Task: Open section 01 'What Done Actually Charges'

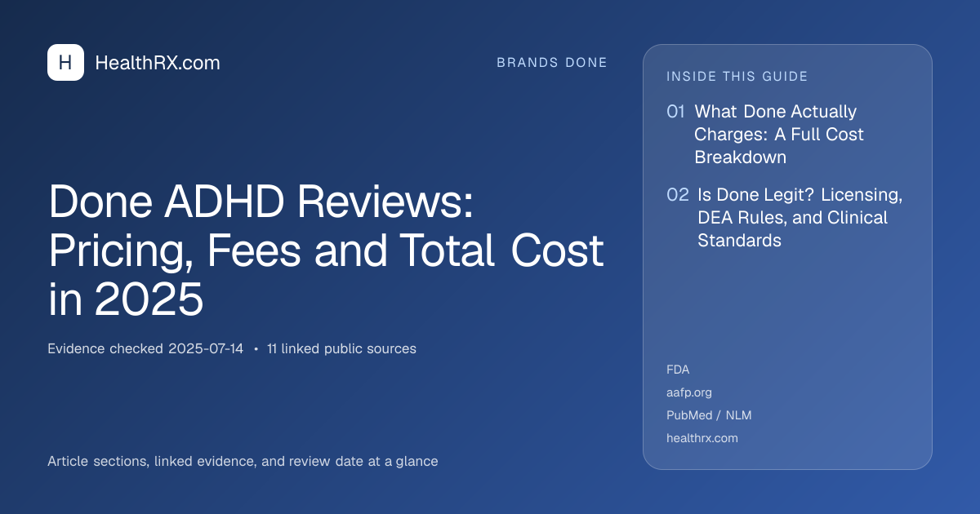Action: point(779,134)
